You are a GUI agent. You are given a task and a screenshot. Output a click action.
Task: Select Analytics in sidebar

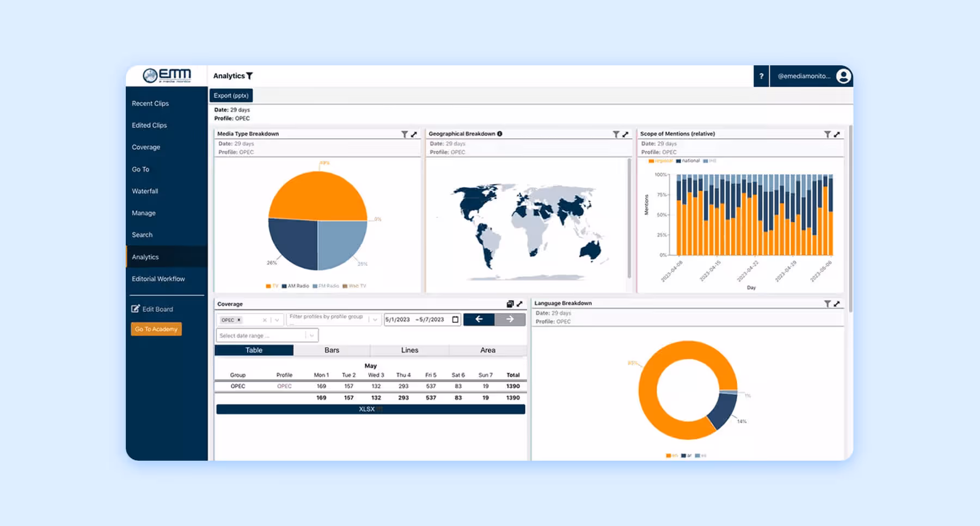[167, 257]
